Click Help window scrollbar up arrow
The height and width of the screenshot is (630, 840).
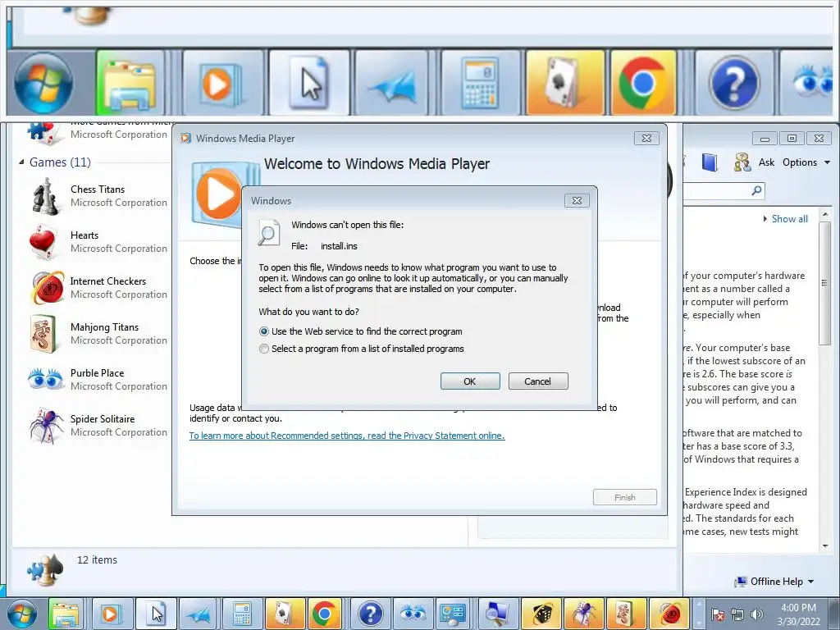(x=825, y=215)
